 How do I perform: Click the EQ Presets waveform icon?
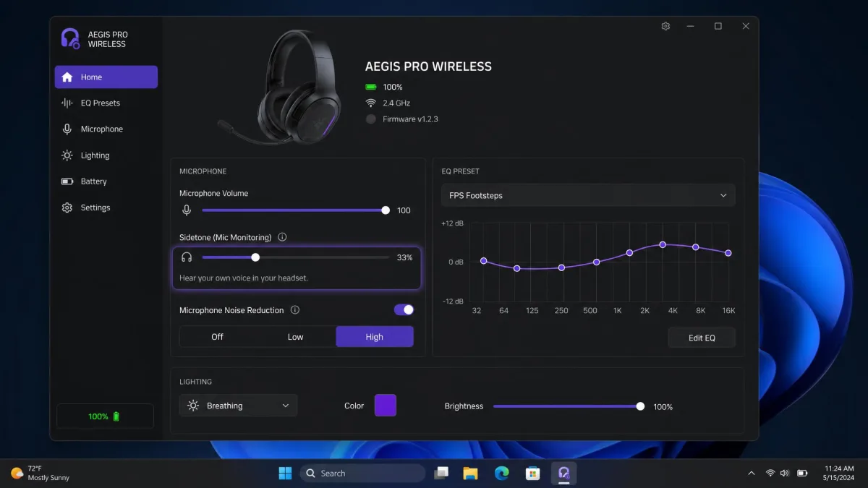click(x=67, y=103)
